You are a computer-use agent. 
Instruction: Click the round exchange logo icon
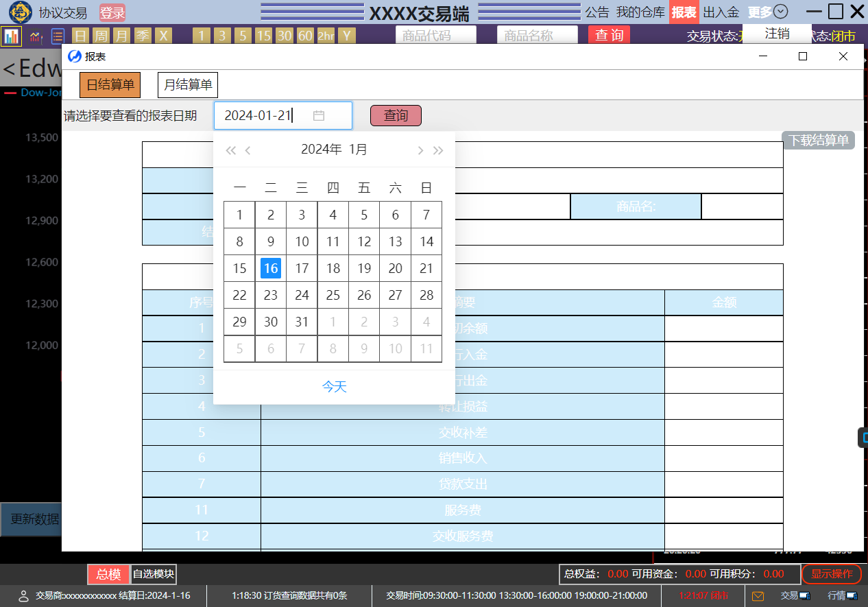[x=21, y=12]
